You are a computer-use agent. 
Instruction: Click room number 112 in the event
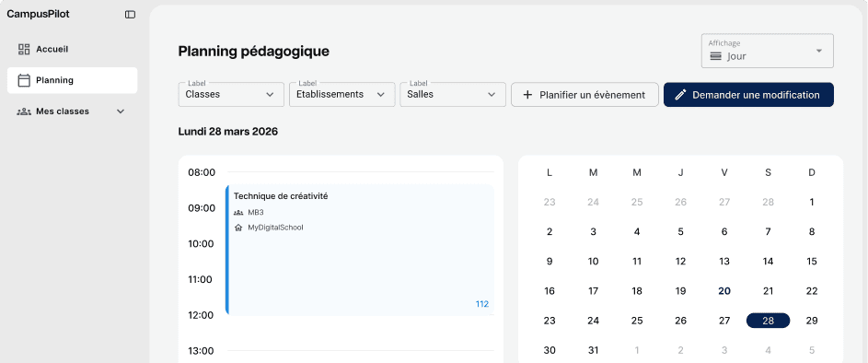[x=482, y=304]
